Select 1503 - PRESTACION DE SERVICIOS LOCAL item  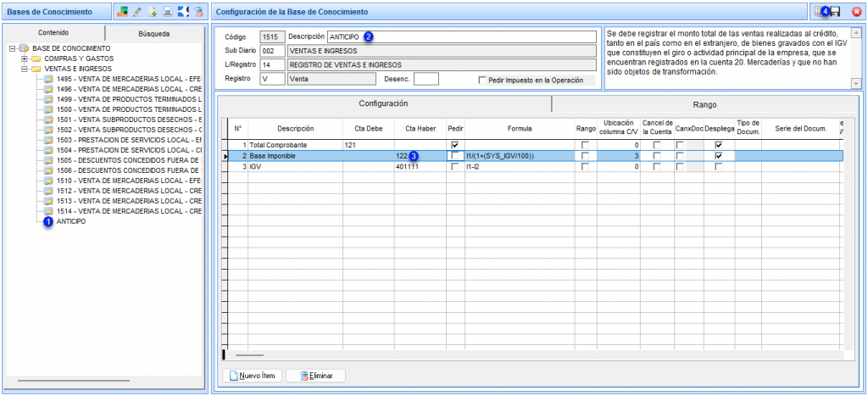pos(129,140)
